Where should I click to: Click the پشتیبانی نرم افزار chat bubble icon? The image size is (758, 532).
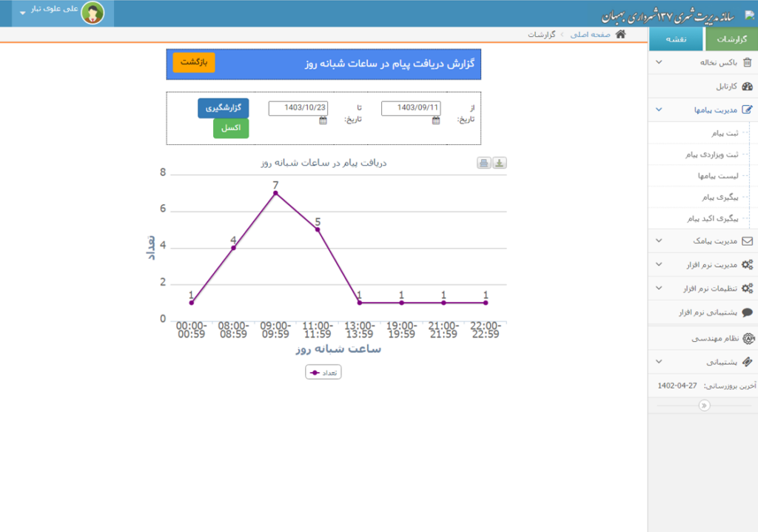tap(747, 312)
